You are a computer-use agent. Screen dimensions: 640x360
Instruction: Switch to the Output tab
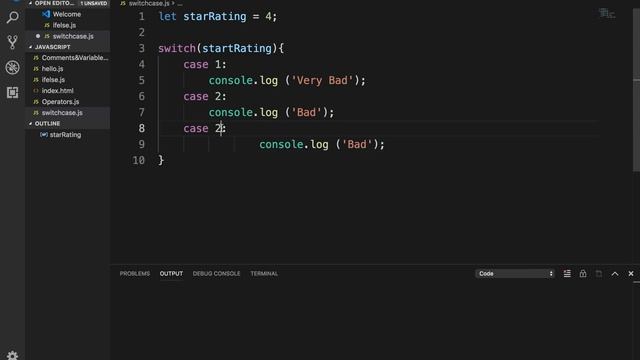pyautogui.click(x=171, y=273)
